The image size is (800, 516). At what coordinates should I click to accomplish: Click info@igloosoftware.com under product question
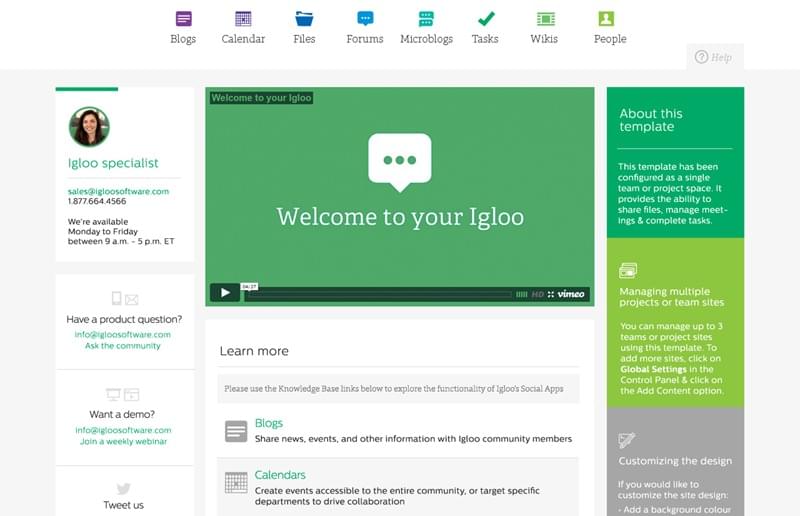click(x=123, y=335)
